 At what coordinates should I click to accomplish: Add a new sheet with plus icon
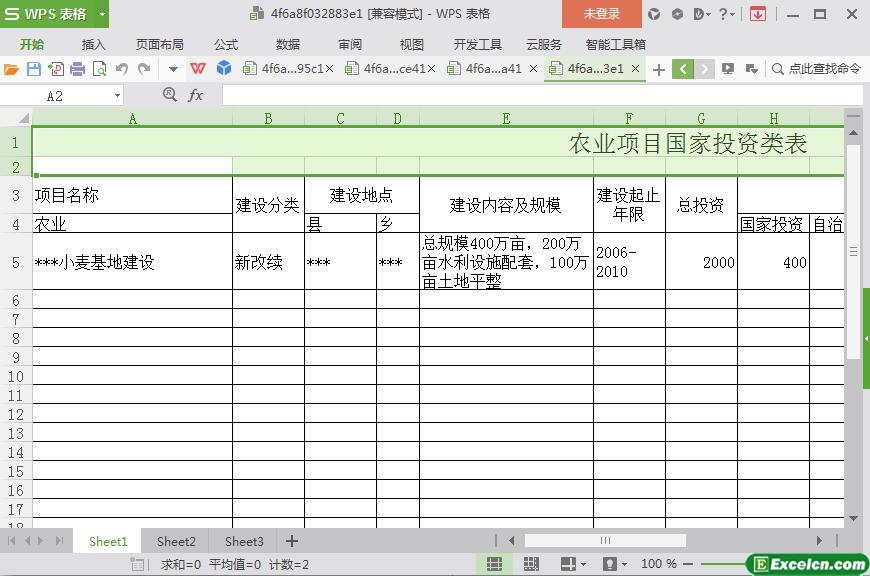click(x=292, y=541)
